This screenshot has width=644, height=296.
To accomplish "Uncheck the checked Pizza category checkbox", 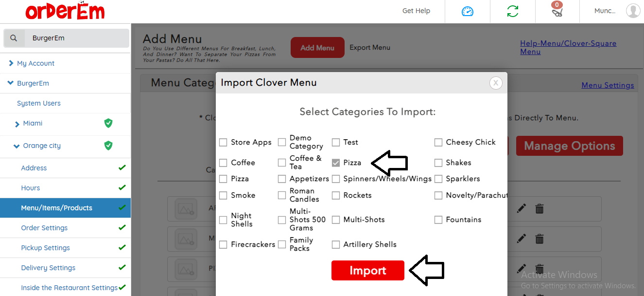I will click(336, 163).
